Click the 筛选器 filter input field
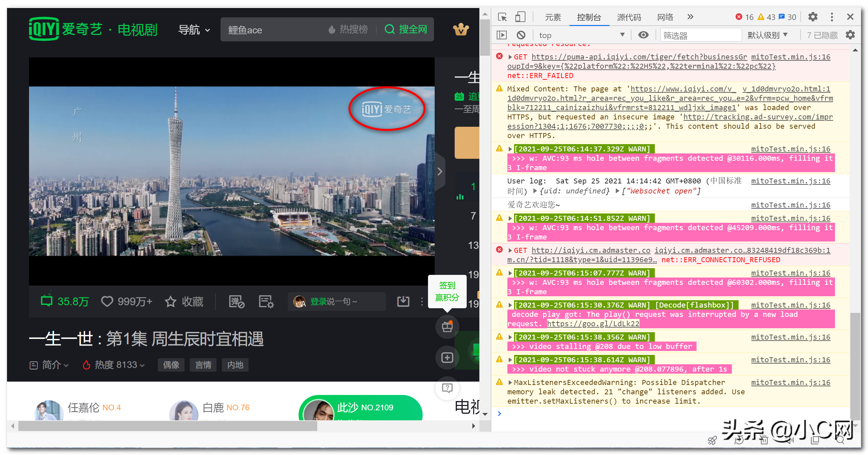The width and height of the screenshot is (868, 455). [x=700, y=35]
